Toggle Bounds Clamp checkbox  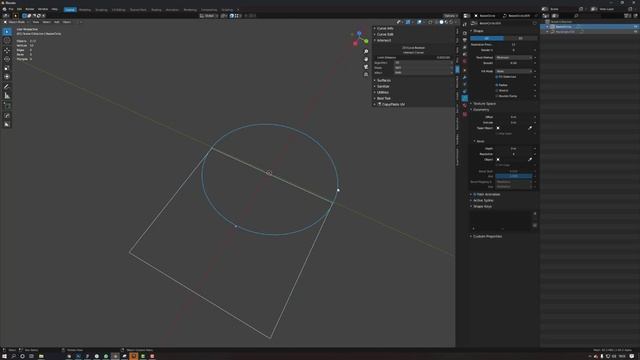click(x=497, y=96)
